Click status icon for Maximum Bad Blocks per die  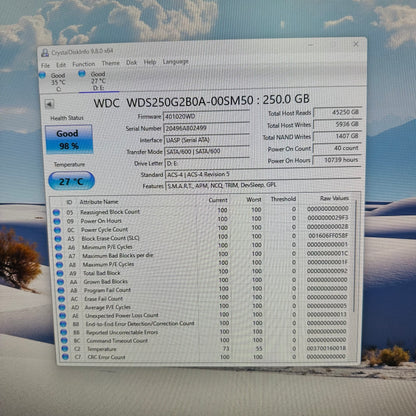[x=59, y=256]
